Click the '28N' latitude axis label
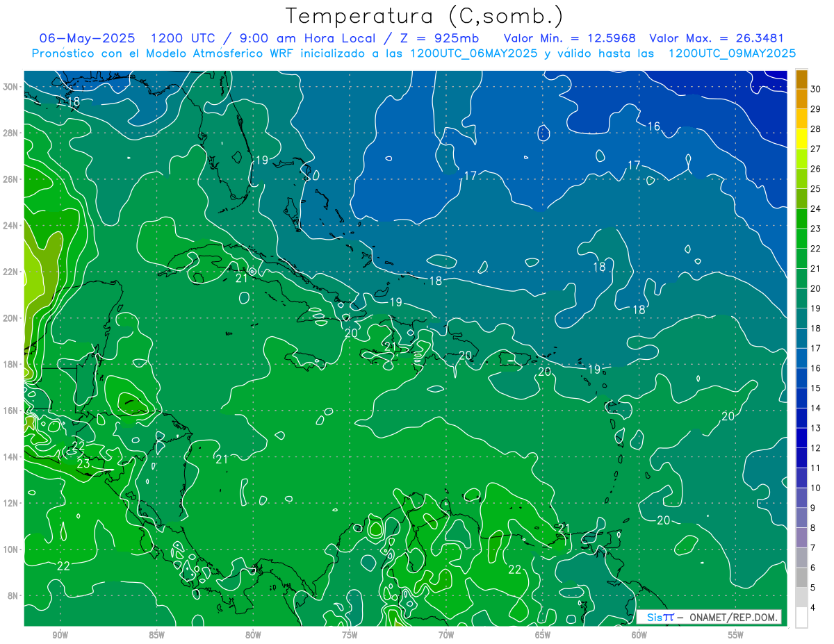 click(x=10, y=133)
